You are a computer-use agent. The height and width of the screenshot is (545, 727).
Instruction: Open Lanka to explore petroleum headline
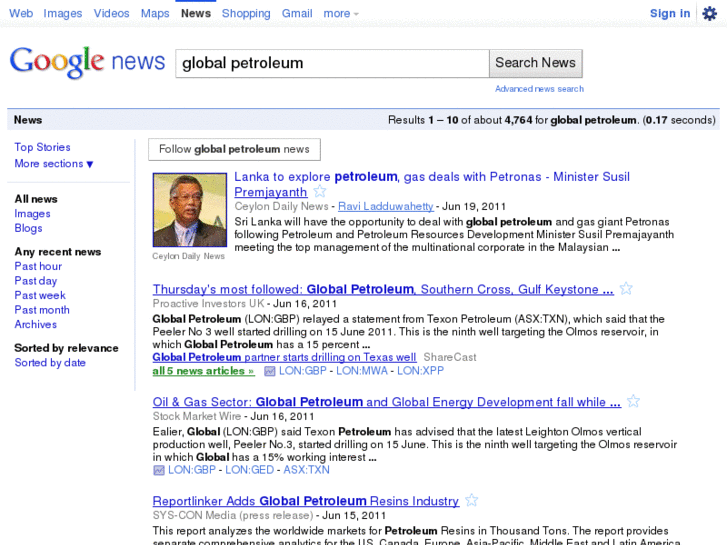coord(432,184)
